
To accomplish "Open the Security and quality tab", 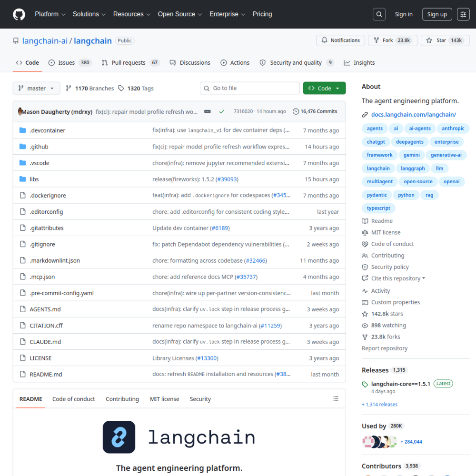I will tap(297, 62).
